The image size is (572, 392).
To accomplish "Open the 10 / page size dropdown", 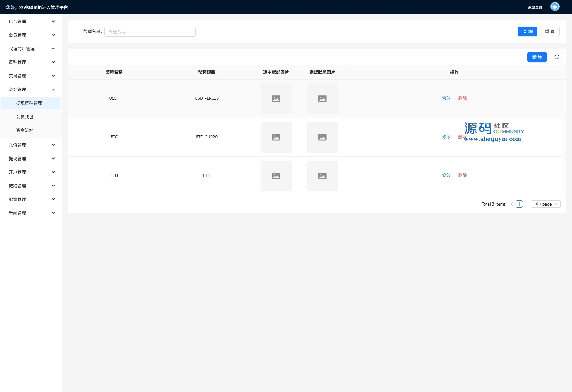I will (x=545, y=204).
